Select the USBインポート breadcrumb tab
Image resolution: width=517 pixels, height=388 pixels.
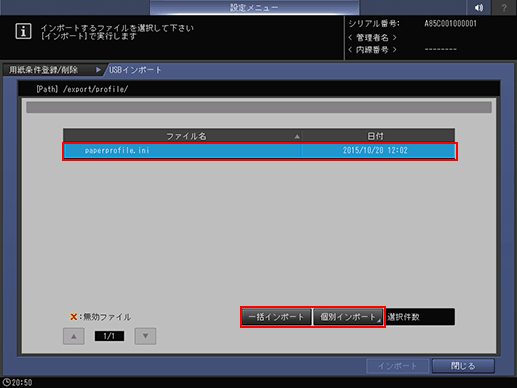135,70
